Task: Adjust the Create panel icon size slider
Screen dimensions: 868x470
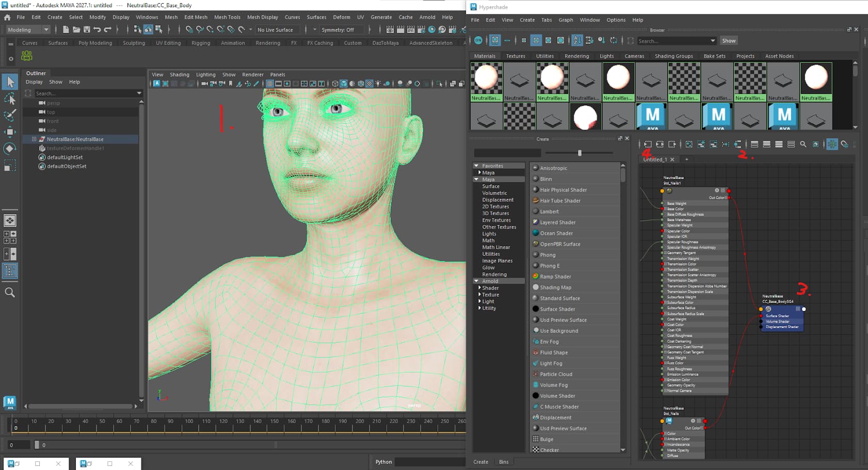Action: [580, 153]
